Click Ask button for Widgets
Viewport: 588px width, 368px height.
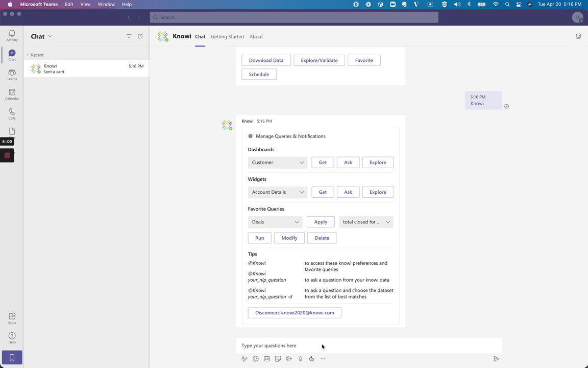pyautogui.click(x=348, y=192)
